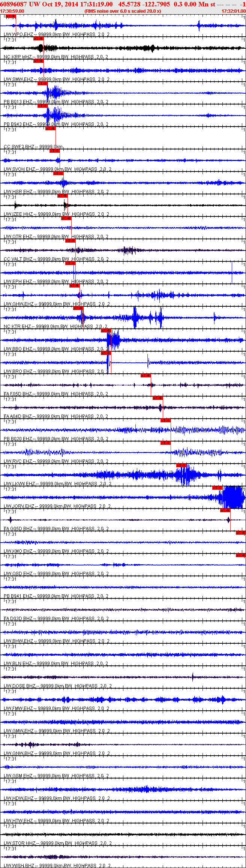Select the red pick flag on NC.KRP trace
This screenshot has width=246, height=868.
tap(39, 39)
